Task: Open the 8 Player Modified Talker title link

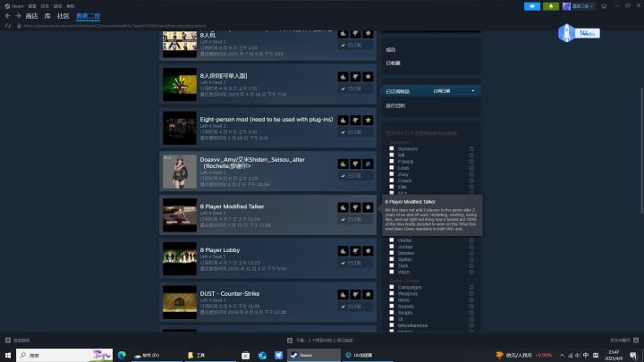Action: 232,206
